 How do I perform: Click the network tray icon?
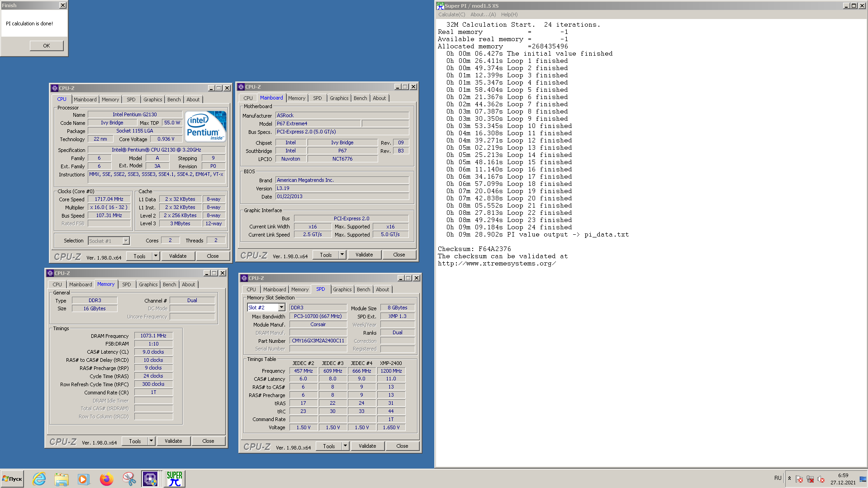coord(810,479)
